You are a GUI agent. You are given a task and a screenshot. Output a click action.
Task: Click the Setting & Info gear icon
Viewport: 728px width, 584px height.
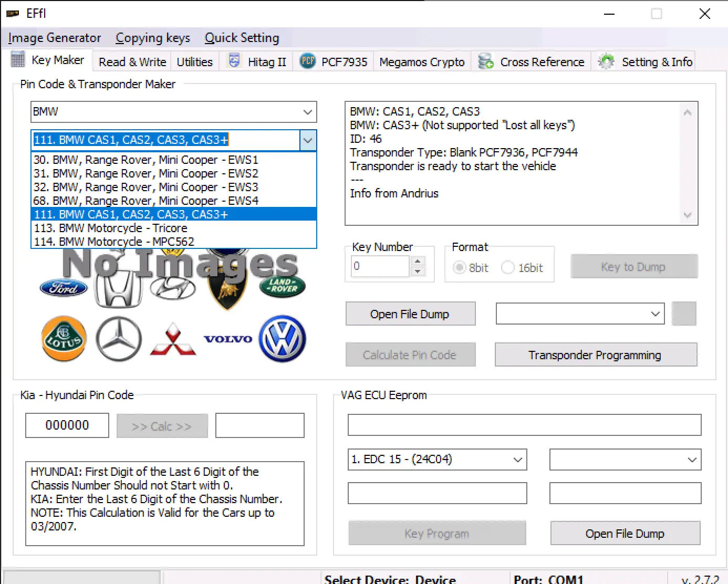click(x=606, y=61)
